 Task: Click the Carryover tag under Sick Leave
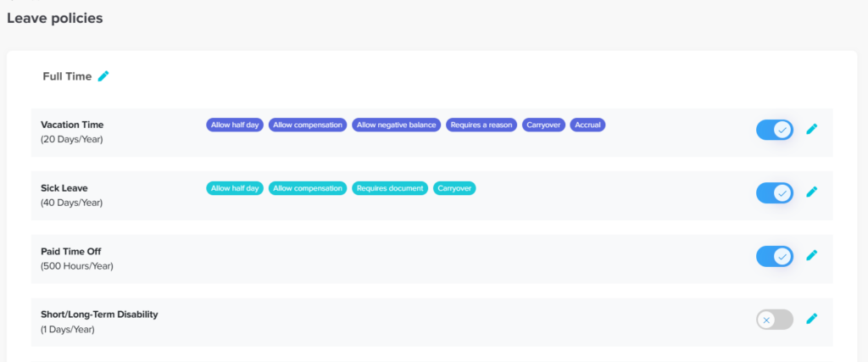[x=454, y=188]
